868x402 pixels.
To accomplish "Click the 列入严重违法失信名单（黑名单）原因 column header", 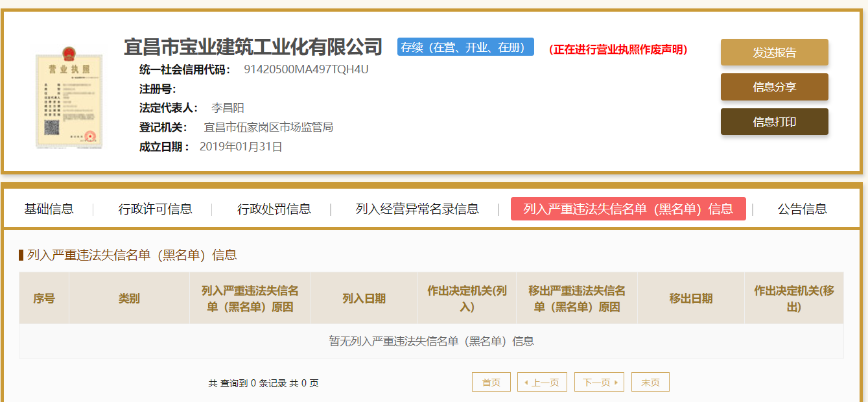I will pos(250,298).
